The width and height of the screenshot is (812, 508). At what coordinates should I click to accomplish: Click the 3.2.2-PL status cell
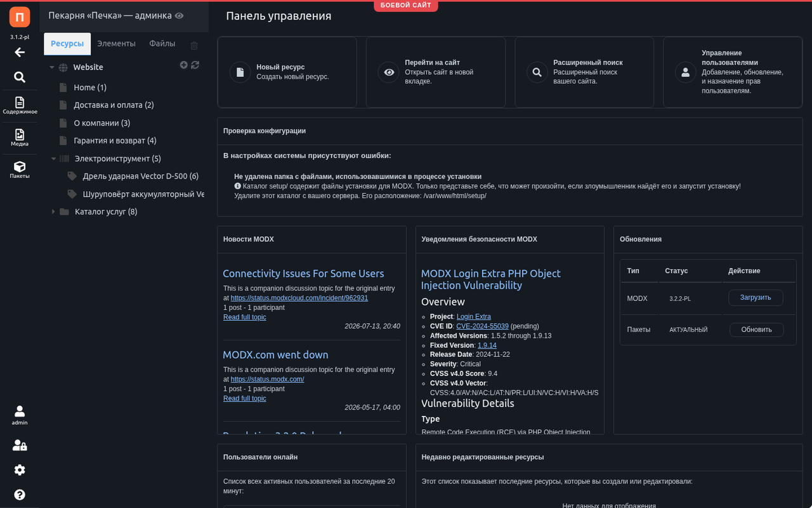click(680, 298)
